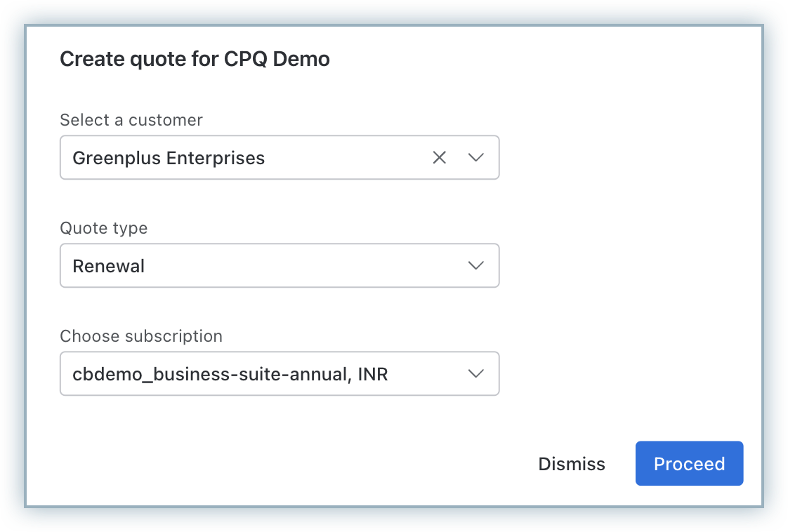The height and width of the screenshot is (532, 788).
Task: Dismiss the create quote dialog
Action: pos(571,464)
